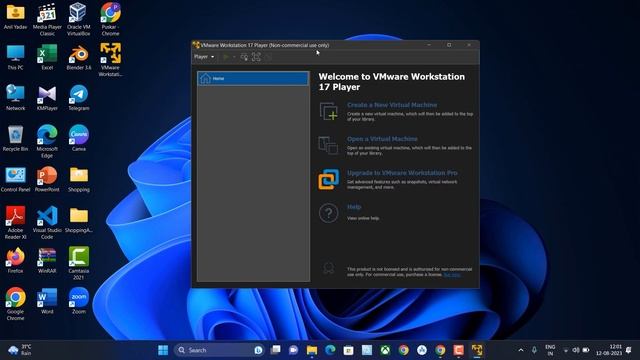Click the ENG IN language indicator
Image resolution: width=640 pixels, height=360 pixels.
click(550, 350)
